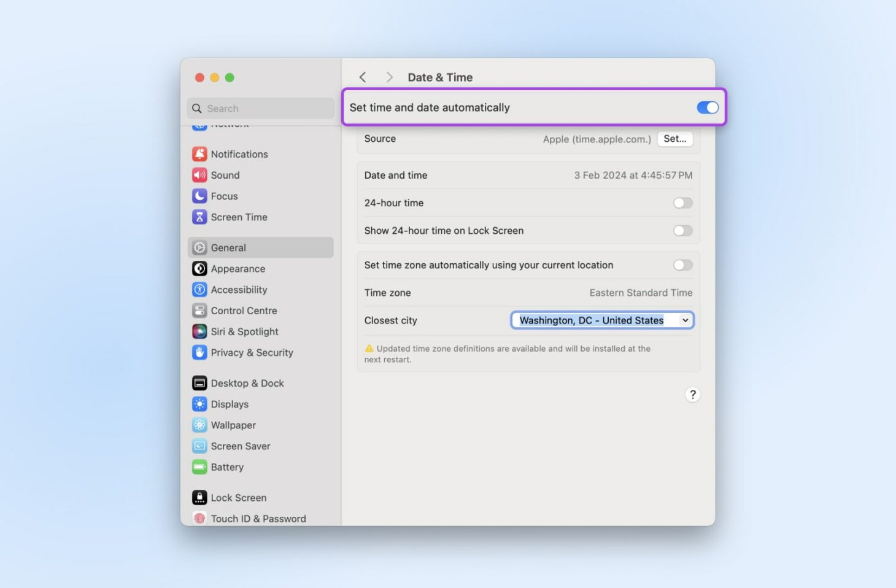
Task: Click the Screen Time hourglass icon
Action: [x=199, y=217]
